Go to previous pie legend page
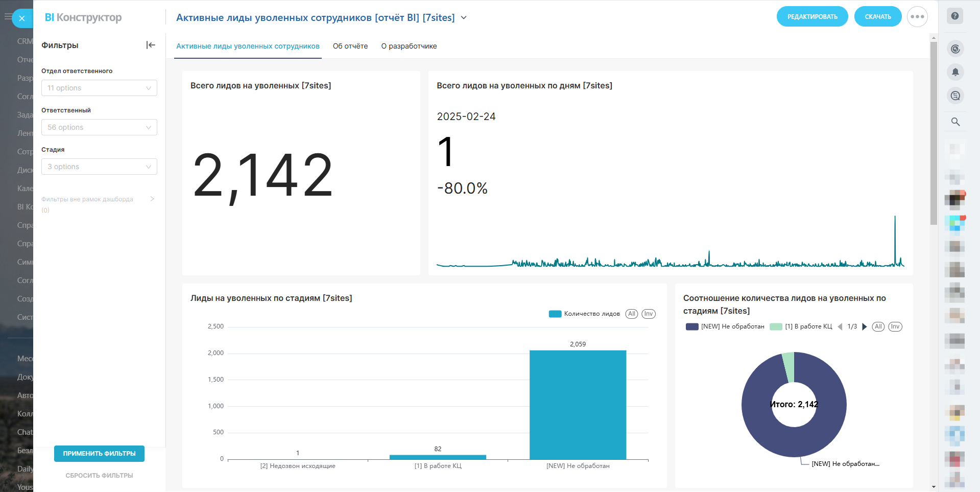 pos(840,327)
